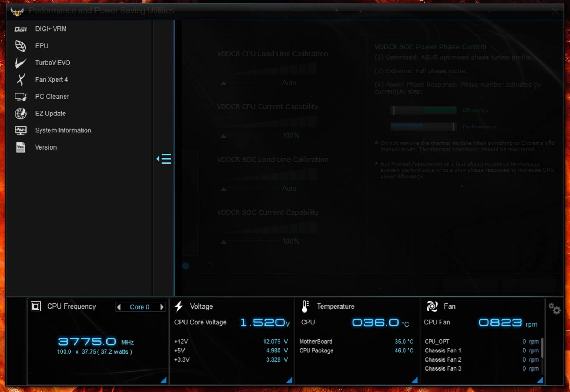Click the CPU_OPT fan row

tap(482, 342)
